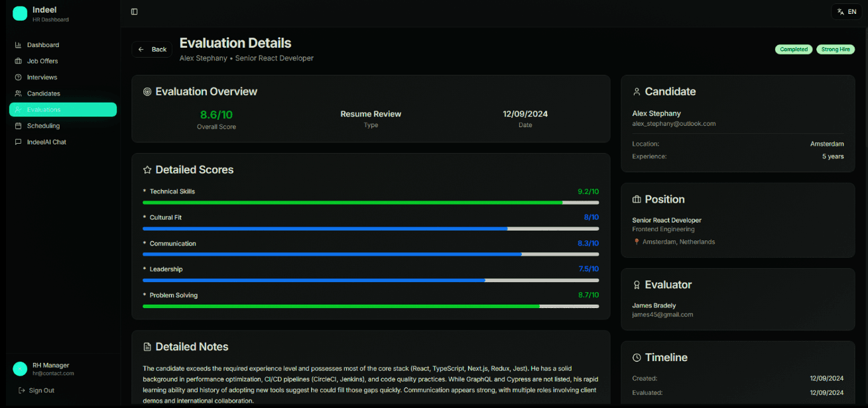This screenshot has width=868, height=408.
Task: Click the Indeel logo circle at top left
Action: (19, 13)
